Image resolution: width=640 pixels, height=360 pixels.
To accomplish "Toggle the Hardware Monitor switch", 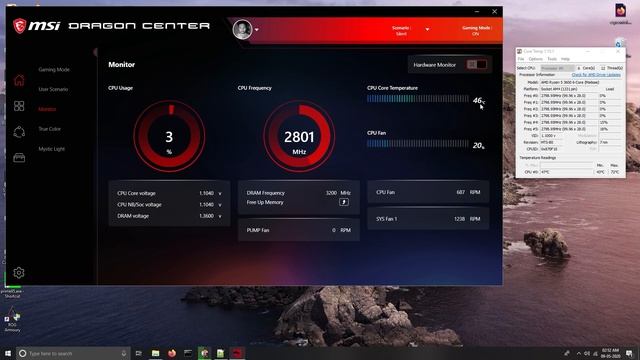I will (476, 64).
